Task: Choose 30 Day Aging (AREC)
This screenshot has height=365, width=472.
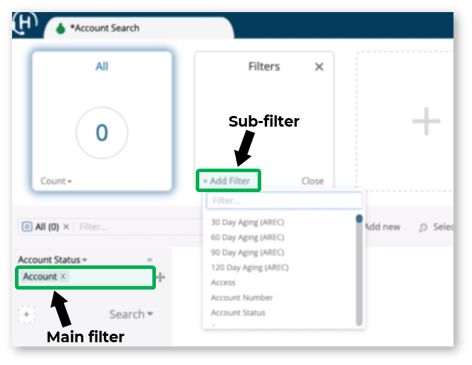Action: click(x=247, y=222)
